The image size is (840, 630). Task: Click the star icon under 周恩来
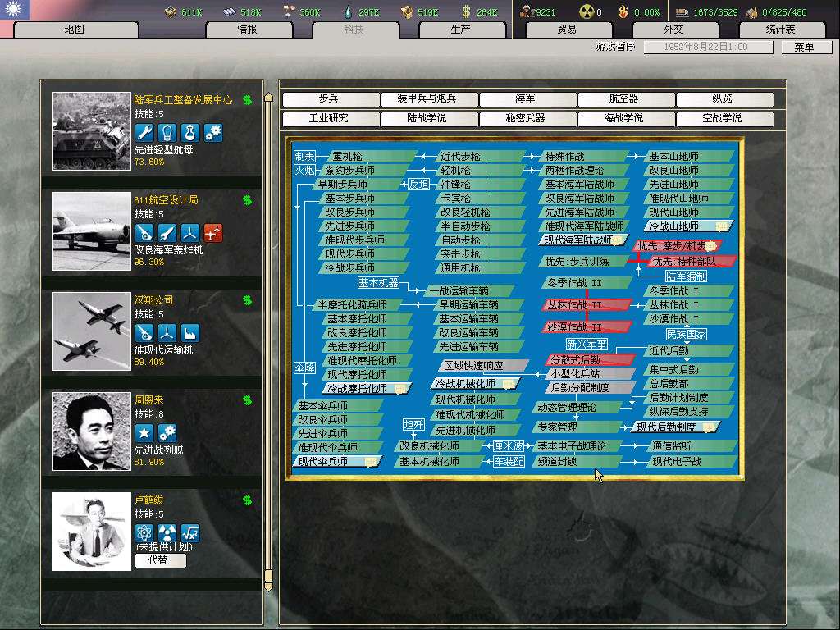tap(144, 433)
